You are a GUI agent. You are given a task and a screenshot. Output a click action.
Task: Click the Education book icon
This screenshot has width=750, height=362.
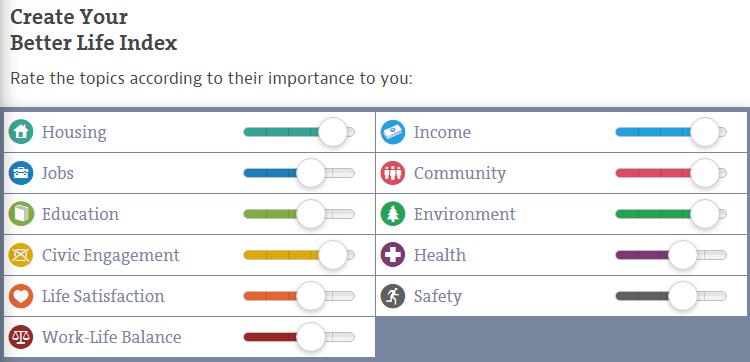click(x=21, y=214)
